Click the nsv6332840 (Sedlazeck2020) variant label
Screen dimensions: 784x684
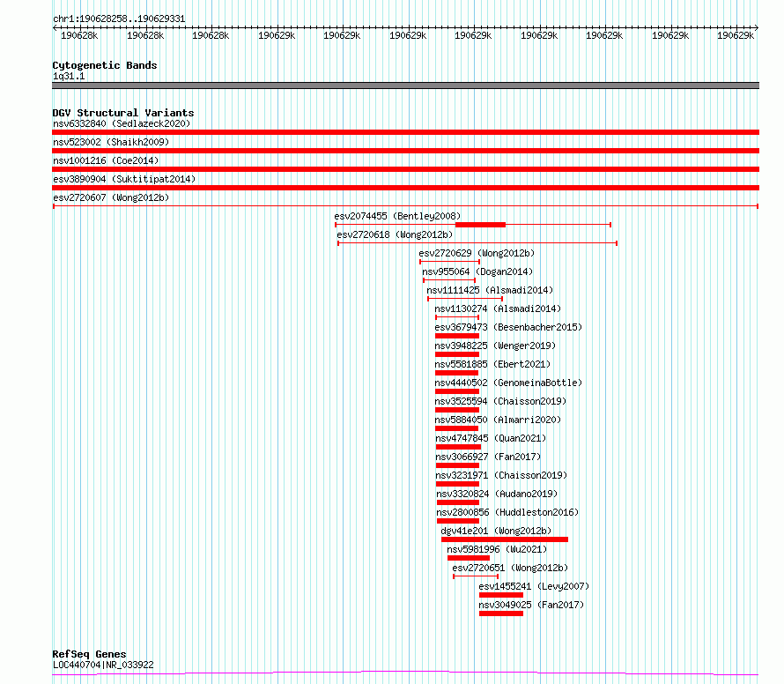[122, 123]
